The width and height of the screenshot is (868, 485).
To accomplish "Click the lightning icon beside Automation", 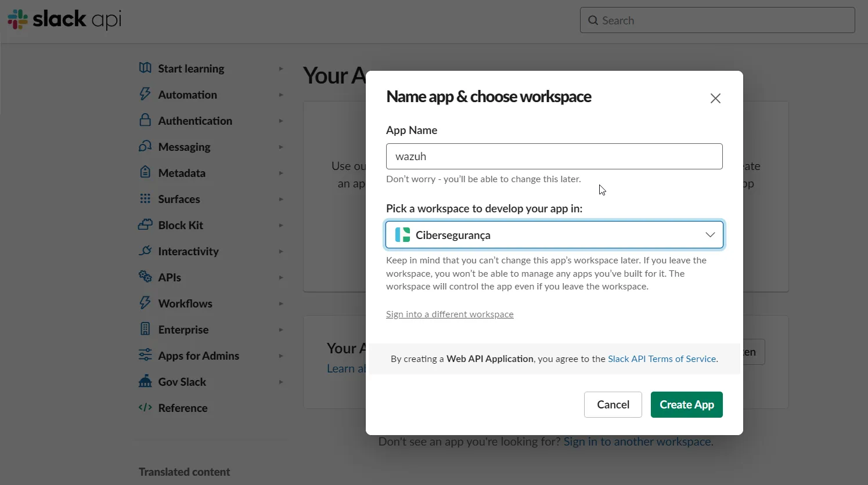I will [145, 94].
